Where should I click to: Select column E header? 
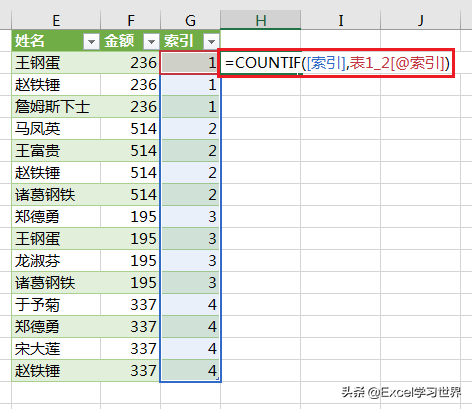pyautogui.click(x=56, y=20)
